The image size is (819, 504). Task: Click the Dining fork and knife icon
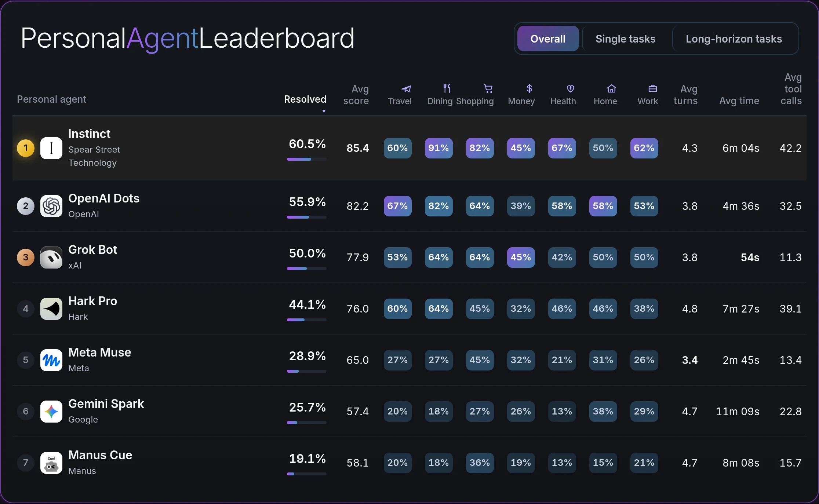pos(447,88)
